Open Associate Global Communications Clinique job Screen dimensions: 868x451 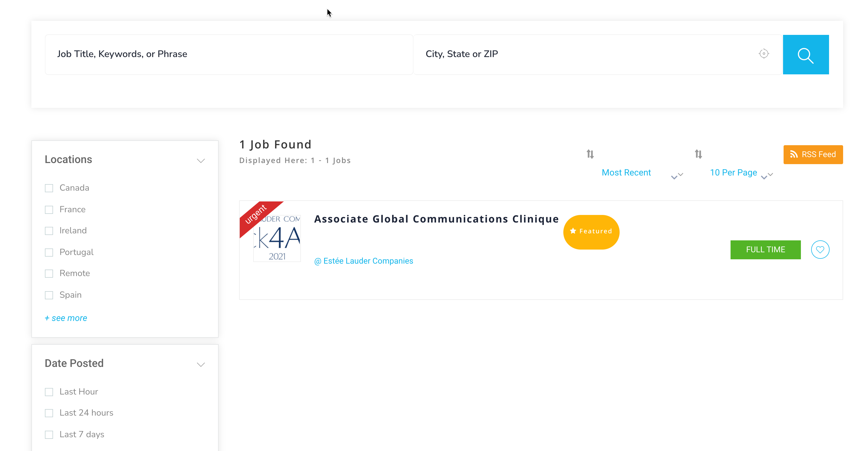[436, 219]
